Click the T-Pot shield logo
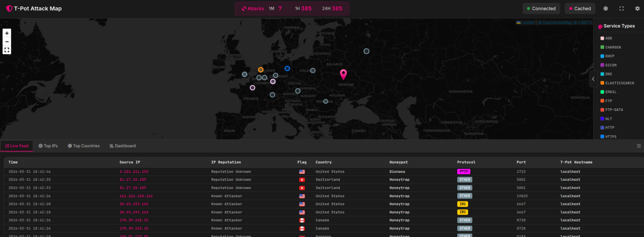Screen dimensions: 644x237 click(9, 8)
